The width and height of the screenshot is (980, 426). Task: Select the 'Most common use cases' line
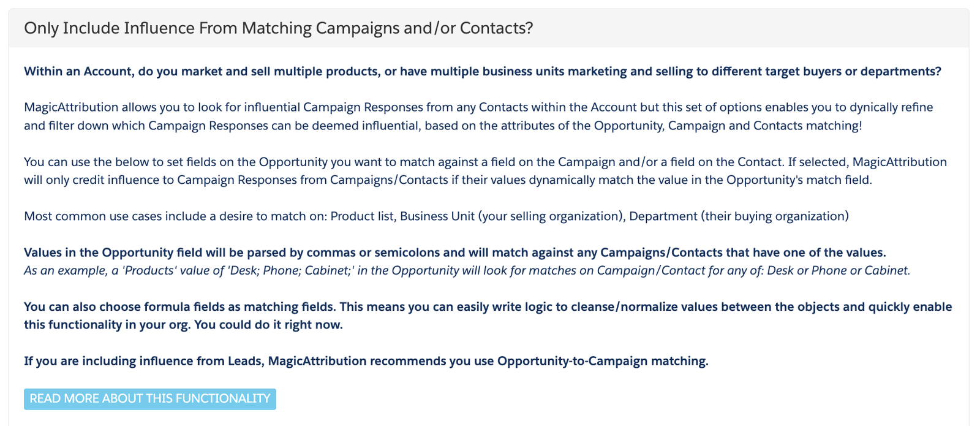point(436,216)
